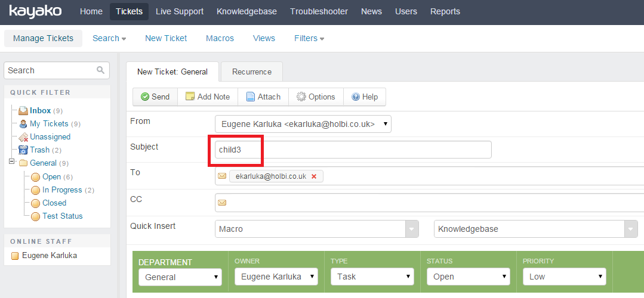644x298 pixels.
Task: Open the Macros link in the sub-navigation
Action: point(220,38)
